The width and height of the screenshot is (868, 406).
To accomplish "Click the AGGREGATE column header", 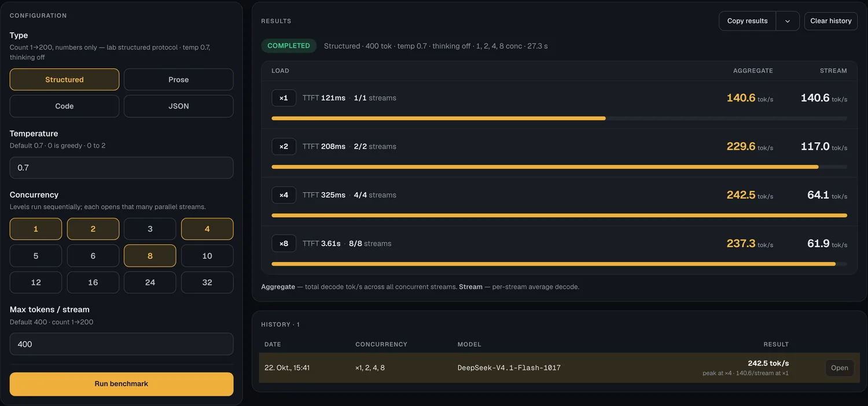I will click(x=753, y=71).
